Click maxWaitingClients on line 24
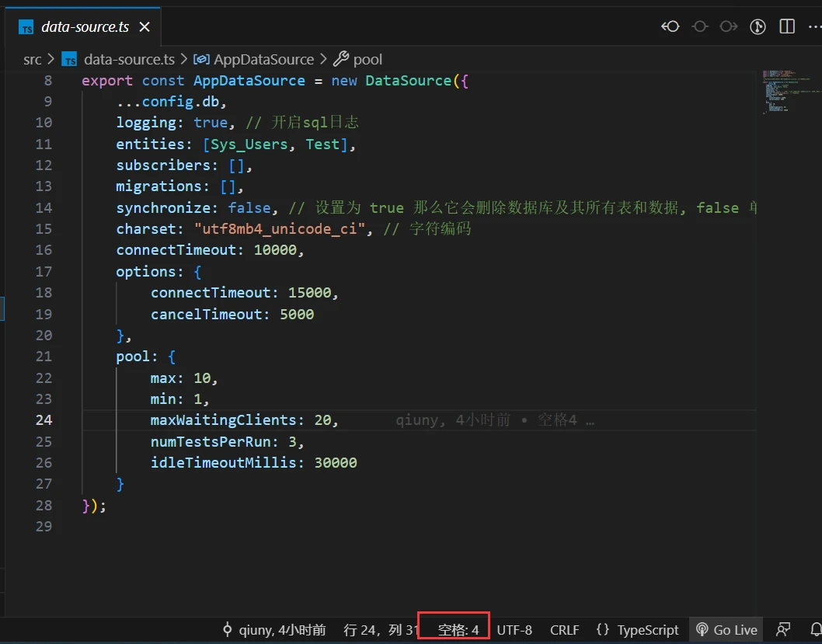This screenshot has height=644, width=822. [223, 419]
